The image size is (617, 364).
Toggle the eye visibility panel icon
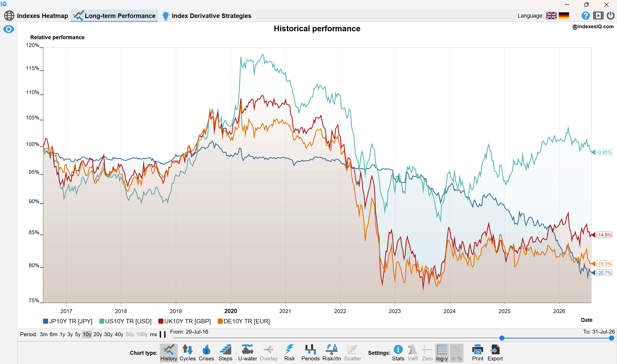9,29
